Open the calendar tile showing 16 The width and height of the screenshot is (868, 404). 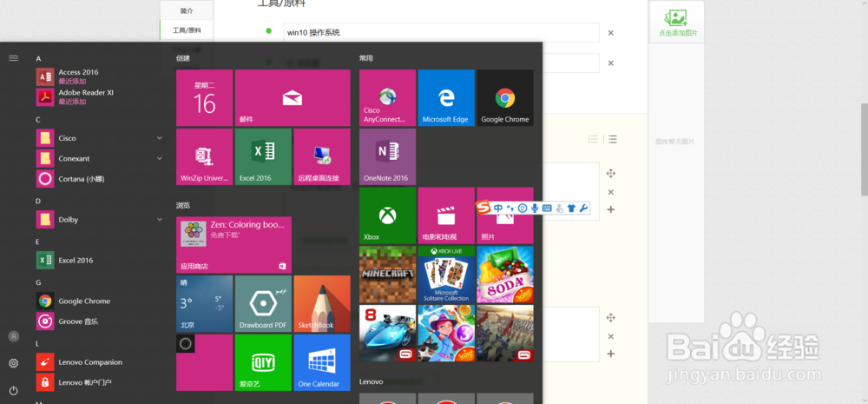click(x=204, y=98)
